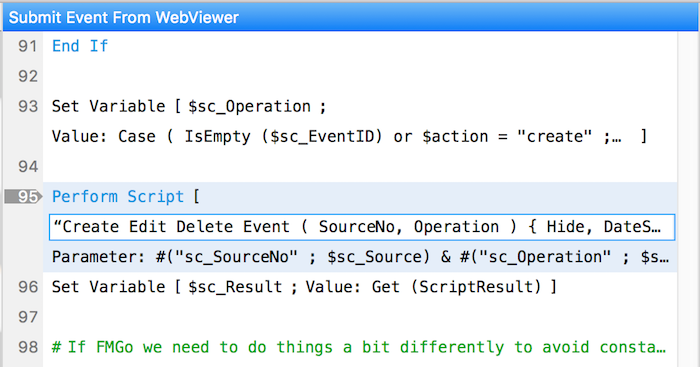The height and width of the screenshot is (367, 700).
Task: Click line number 96 in the gutter
Action: [28, 287]
